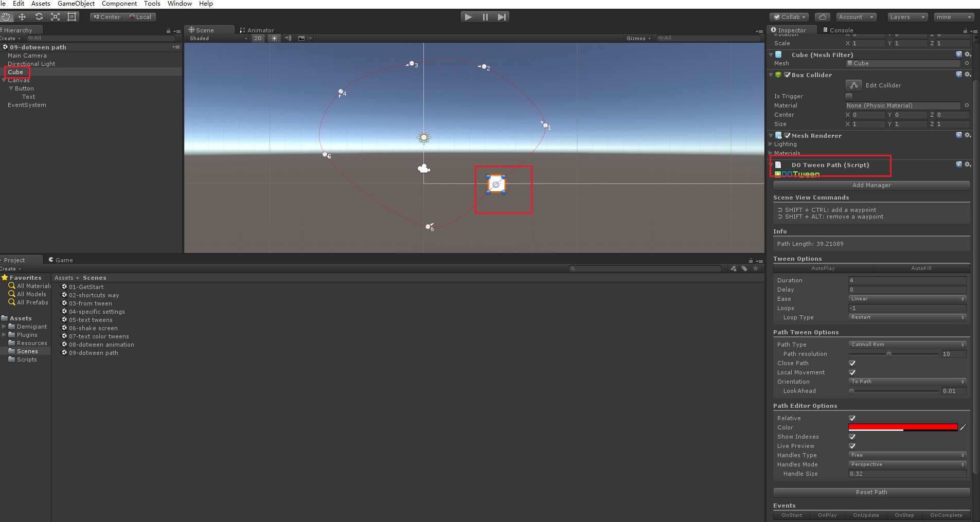Screen dimensions: 980x522
Task: Click physic material object picker circle
Action: pos(967,105)
